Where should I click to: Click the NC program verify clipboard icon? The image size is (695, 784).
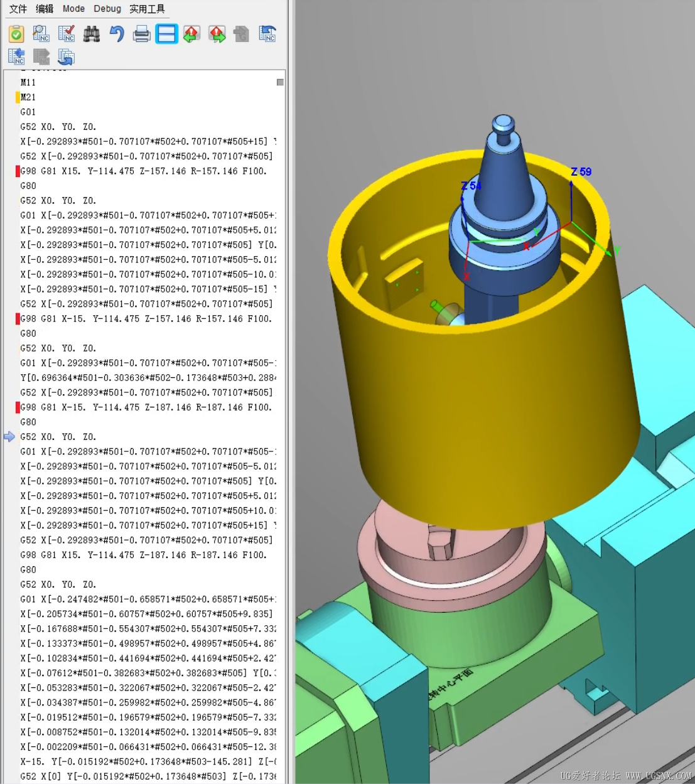click(16, 34)
